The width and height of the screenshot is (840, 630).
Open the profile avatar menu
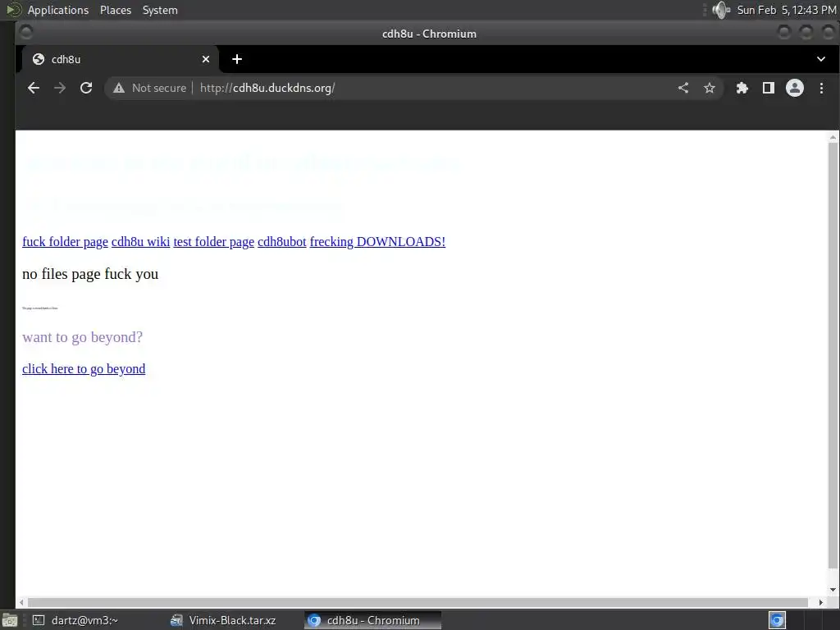794,88
